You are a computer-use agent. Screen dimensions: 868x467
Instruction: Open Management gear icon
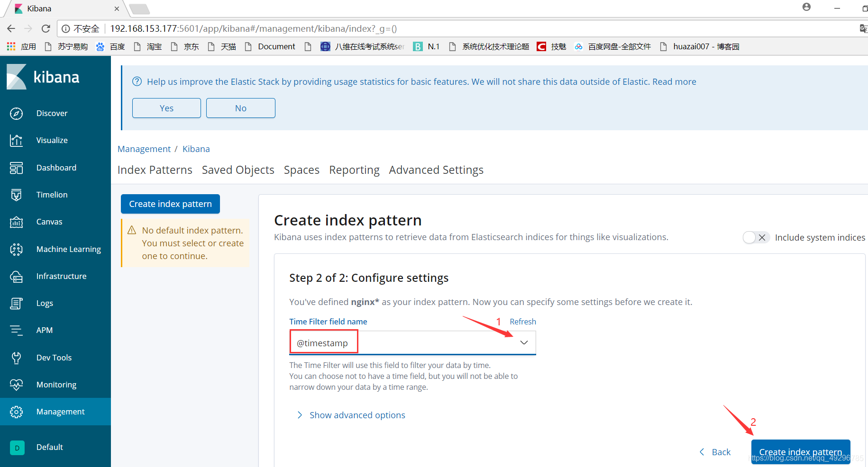(17, 412)
